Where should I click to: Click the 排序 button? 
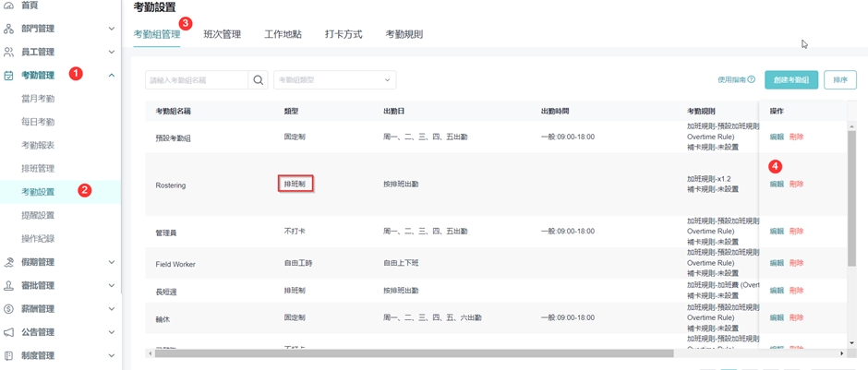coord(840,80)
